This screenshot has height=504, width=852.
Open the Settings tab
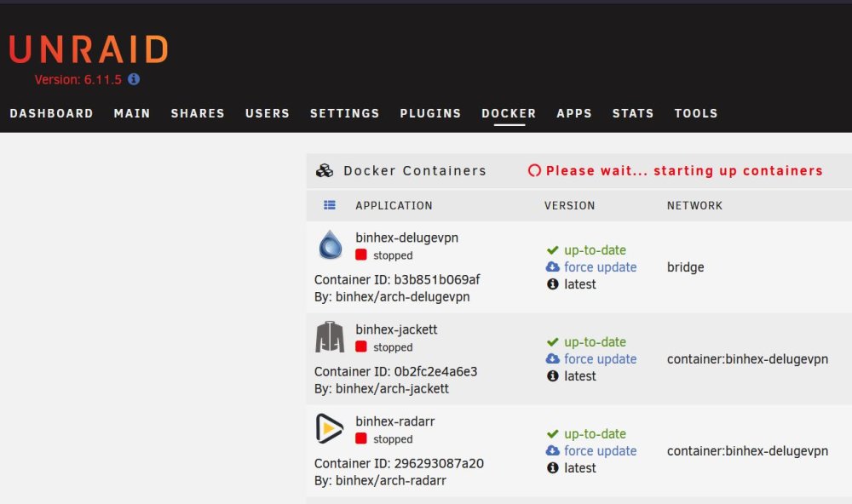pos(344,113)
